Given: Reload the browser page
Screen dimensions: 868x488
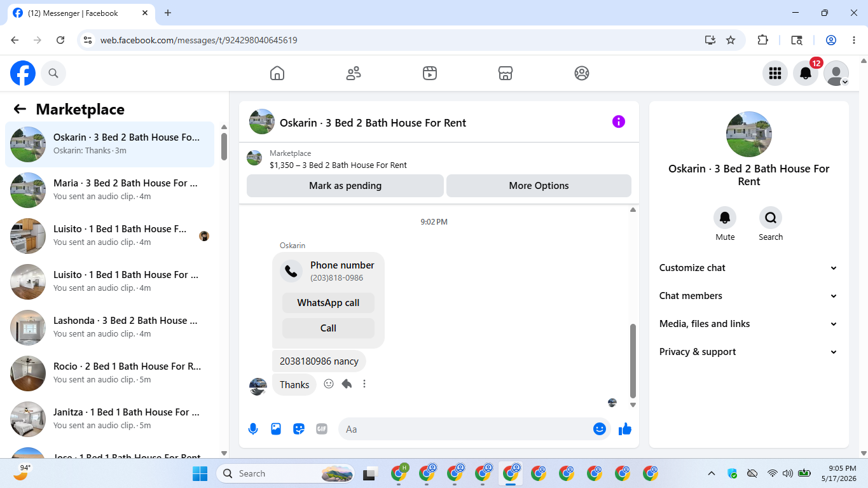Looking at the screenshot, I should point(60,40).
